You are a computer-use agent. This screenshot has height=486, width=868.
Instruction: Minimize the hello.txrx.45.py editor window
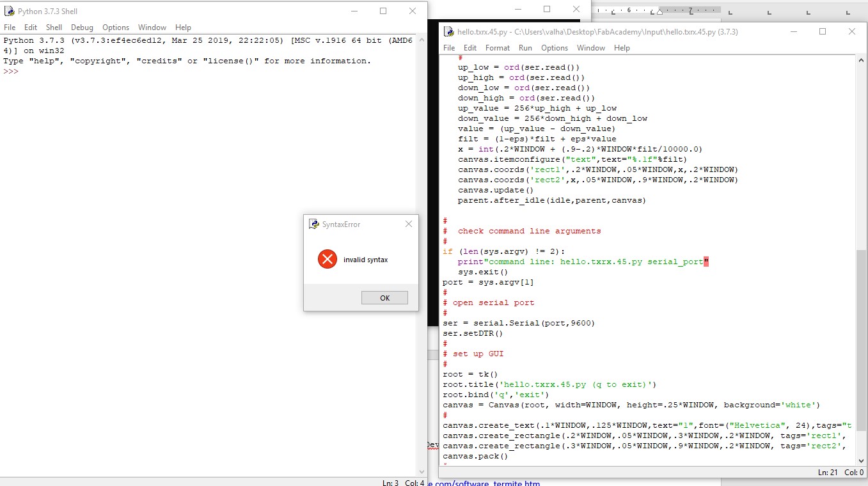pos(793,31)
